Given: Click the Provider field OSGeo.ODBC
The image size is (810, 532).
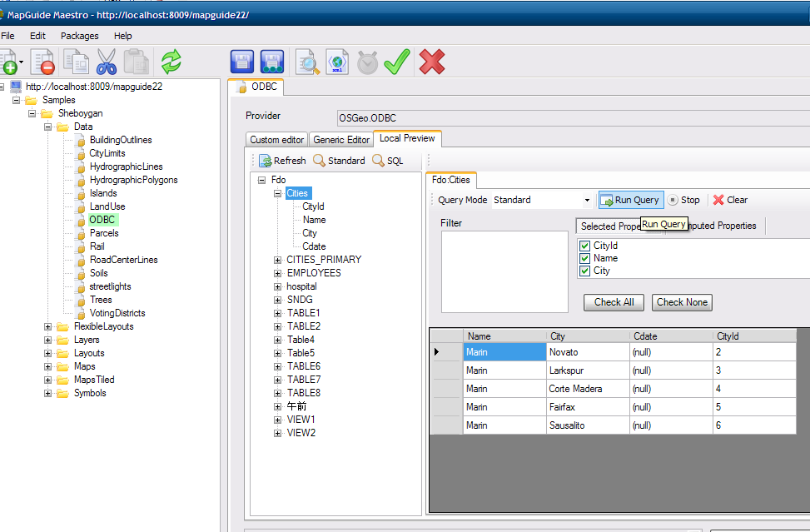Looking at the screenshot, I should tap(573, 117).
